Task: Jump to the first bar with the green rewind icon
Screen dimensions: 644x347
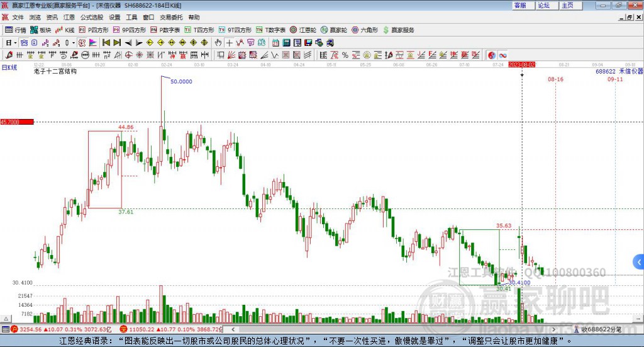Action: (x=106, y=43)
